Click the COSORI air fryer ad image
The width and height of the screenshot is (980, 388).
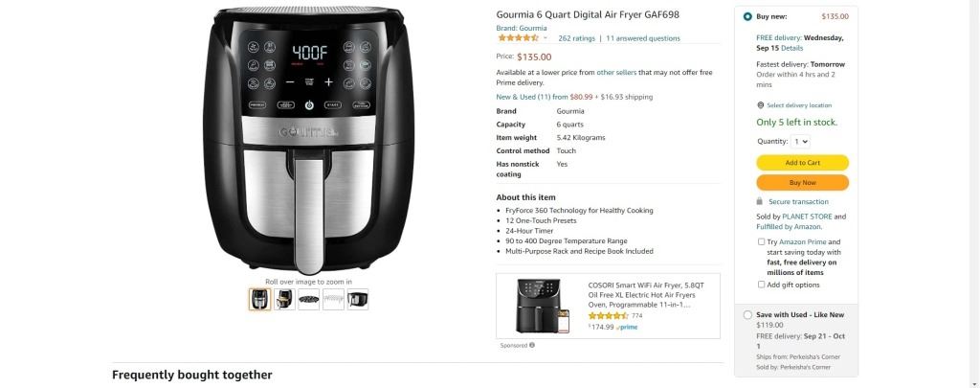coord(542,306)
